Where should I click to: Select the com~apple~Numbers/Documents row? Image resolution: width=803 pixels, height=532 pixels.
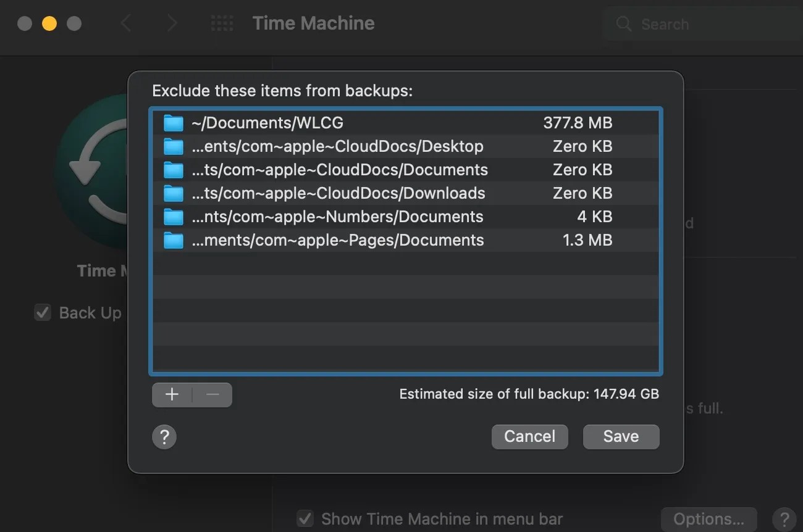pos(371,217)
